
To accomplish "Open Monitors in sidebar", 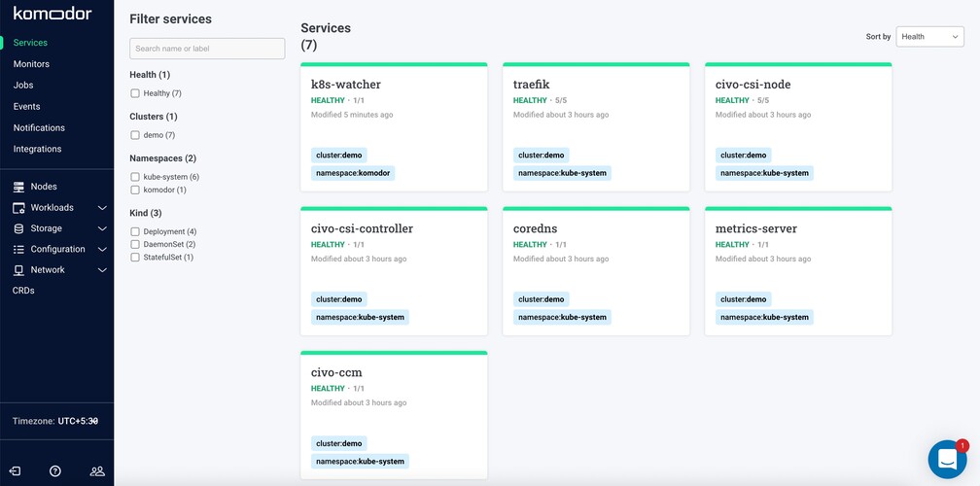I will coord(31,64).
